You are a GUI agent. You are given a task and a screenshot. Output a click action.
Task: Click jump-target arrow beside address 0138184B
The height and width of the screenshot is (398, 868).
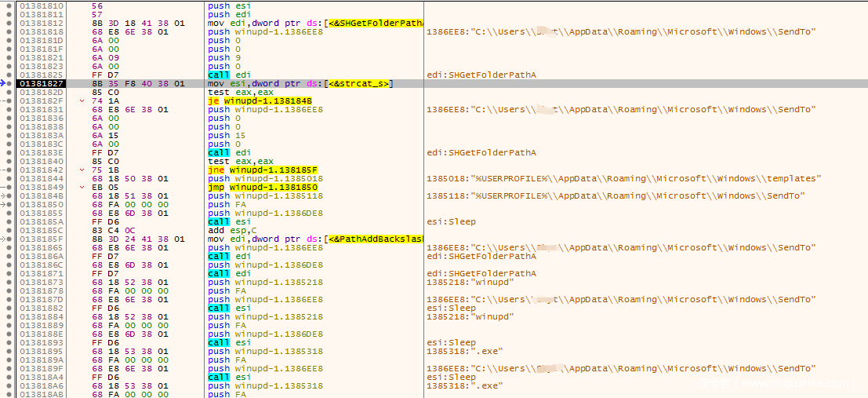5,195
